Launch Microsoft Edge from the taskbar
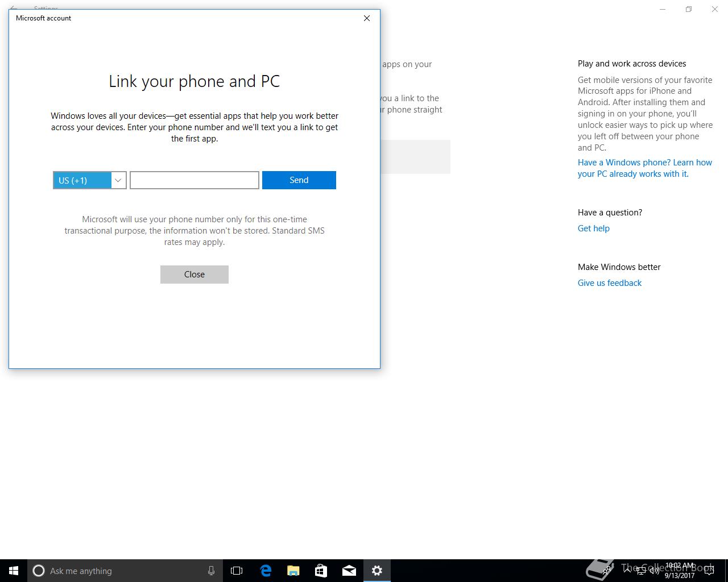 click(x=266, y=571)
